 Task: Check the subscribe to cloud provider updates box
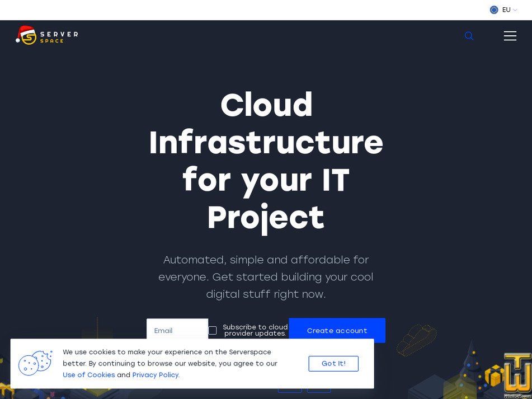coord(213,330)
